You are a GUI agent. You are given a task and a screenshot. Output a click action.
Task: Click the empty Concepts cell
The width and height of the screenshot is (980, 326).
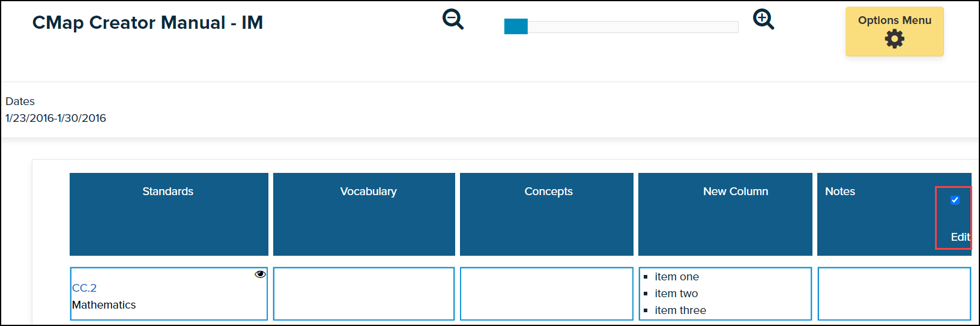[546, 294]
